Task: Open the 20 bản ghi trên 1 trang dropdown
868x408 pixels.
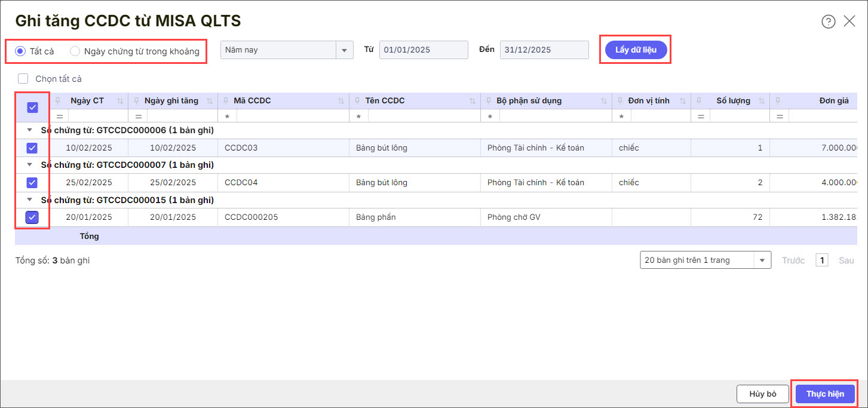Action: tap(762, 260)
